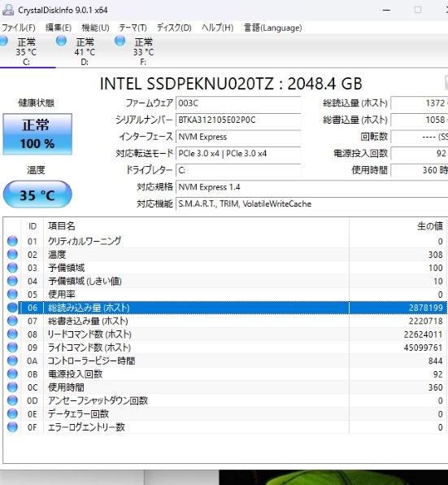Click raw value 45099761
This screenshot has width=448, height=485.
[424, 347]
